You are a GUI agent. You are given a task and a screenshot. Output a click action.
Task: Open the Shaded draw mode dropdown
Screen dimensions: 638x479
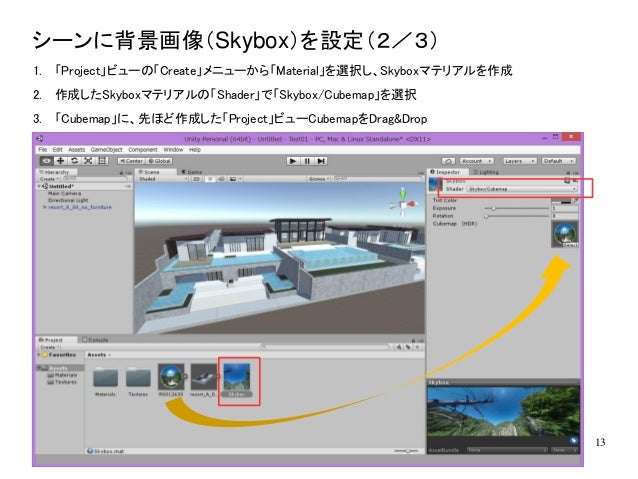pyautogui.click(x=162, y=179)
